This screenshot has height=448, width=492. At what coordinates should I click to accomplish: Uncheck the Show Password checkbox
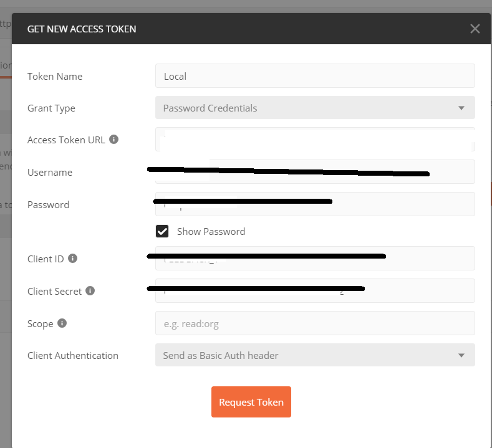coord(162,231)
